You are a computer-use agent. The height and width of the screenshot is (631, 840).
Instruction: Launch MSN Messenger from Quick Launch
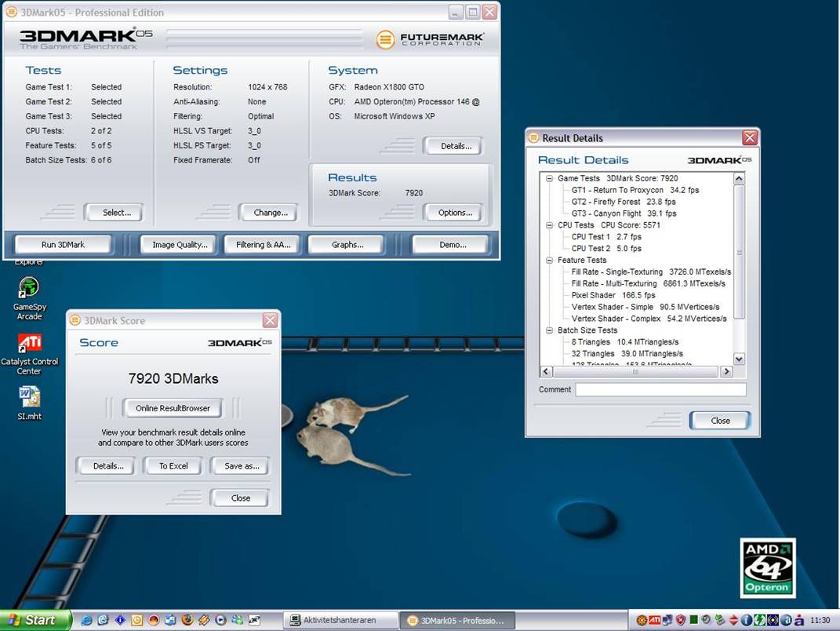pyautogui.click(x=238, y=620)
